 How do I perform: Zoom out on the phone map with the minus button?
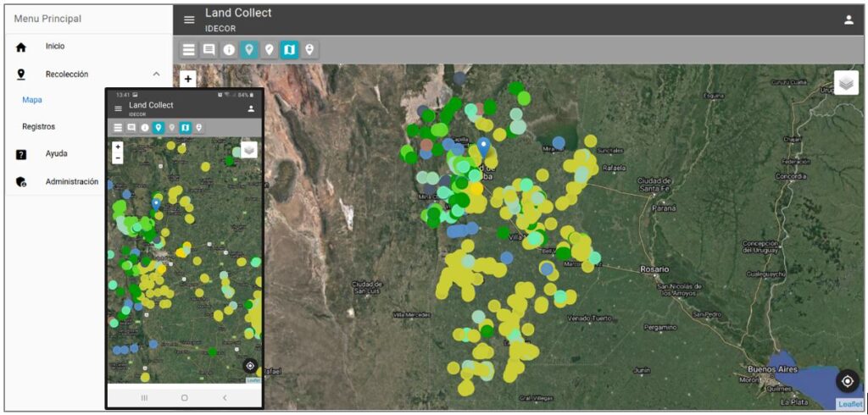coord(117,158)
